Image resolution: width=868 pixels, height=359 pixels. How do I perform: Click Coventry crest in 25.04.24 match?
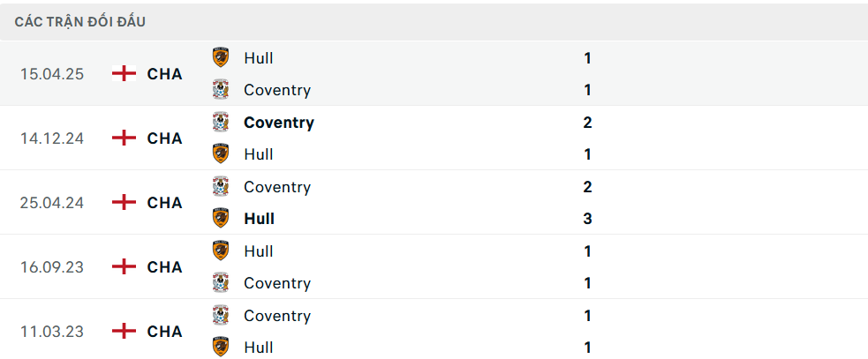coord(221,186)
